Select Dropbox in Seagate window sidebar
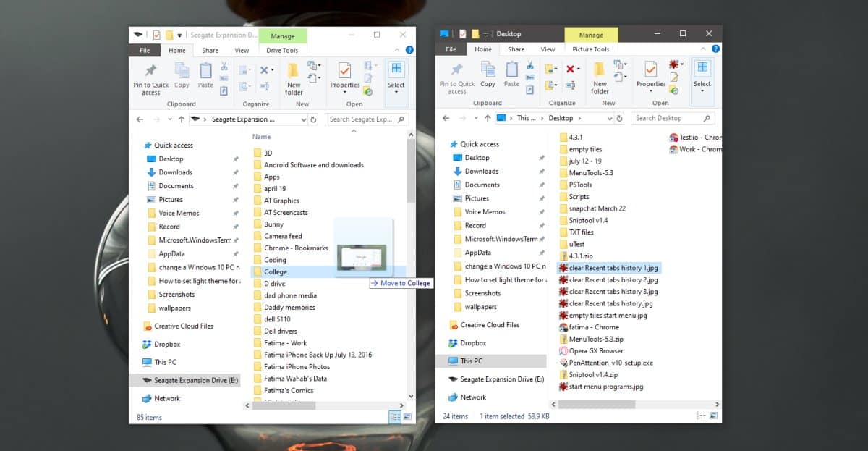Screen dimensions: 868x451 tap(167, 344)
